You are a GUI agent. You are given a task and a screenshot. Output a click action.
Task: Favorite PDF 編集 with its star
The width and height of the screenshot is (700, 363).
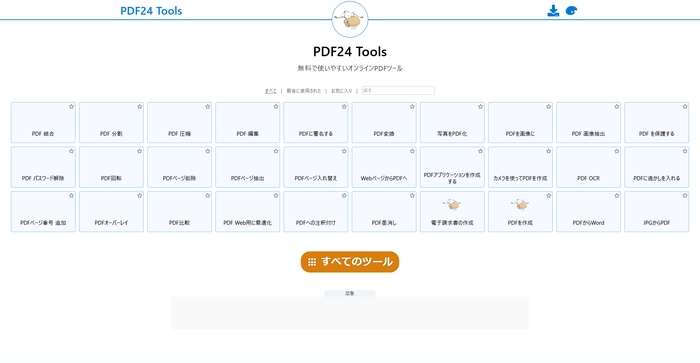click(276, 107)
